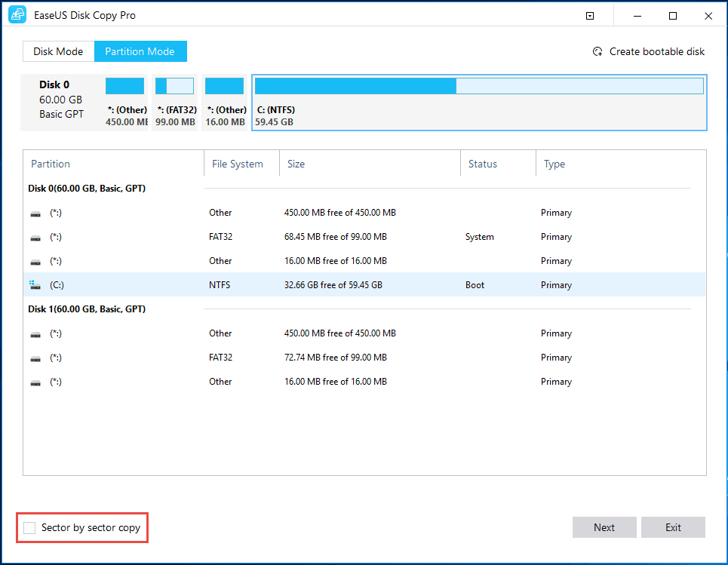Select the (C:) partition name
This screenshot has width=728, height=565.
[x=57, y=285]
